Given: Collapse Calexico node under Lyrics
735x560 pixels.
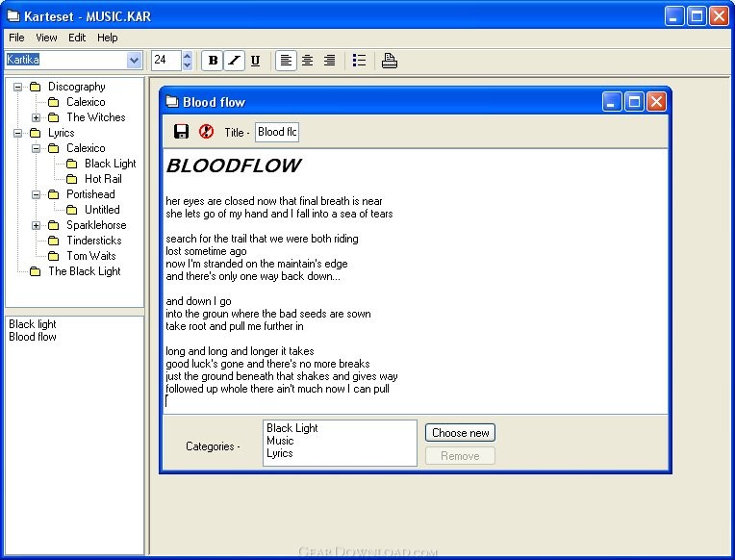Looking at the screenshot, I should pos(37,149).
